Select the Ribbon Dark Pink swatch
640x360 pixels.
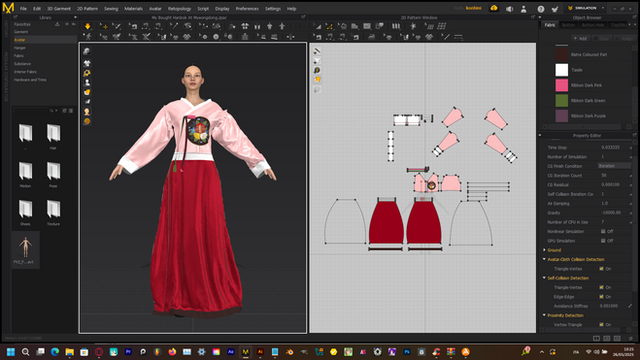tap(562, 85)
